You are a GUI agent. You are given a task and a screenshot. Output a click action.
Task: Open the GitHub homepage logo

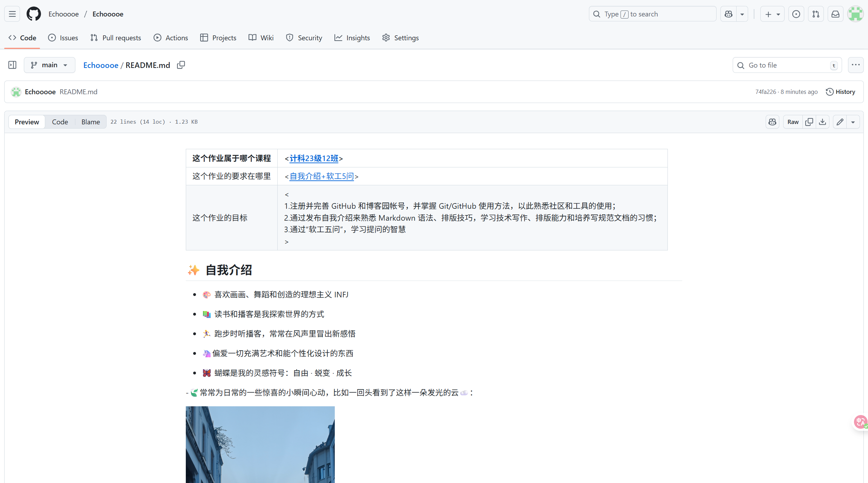[34, 14]
